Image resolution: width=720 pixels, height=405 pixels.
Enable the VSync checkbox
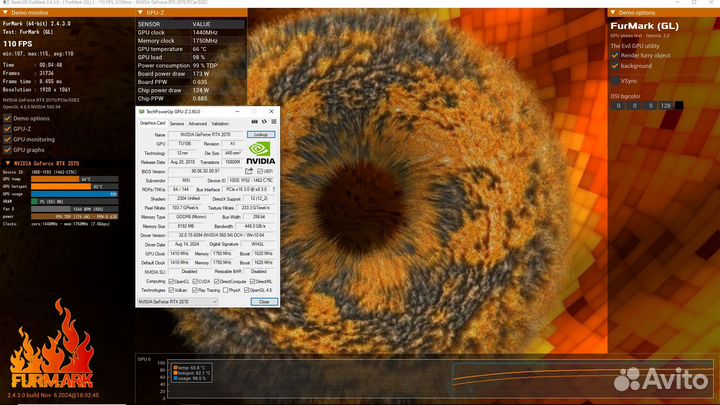pos(615,81)
